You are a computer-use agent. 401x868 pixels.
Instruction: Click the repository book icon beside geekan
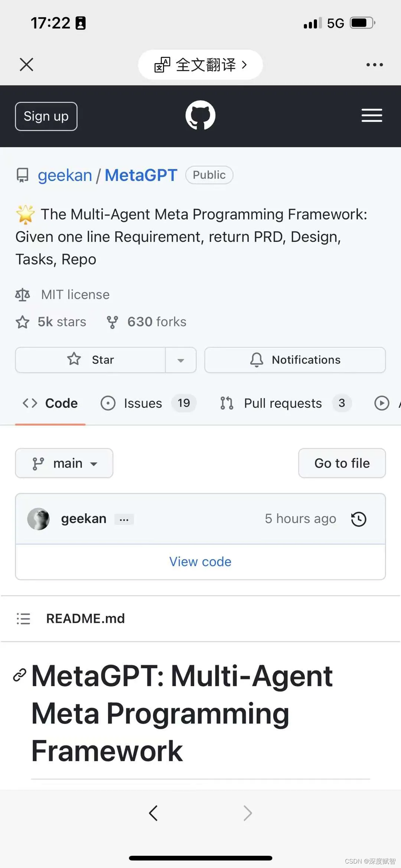tap(22, 175)
